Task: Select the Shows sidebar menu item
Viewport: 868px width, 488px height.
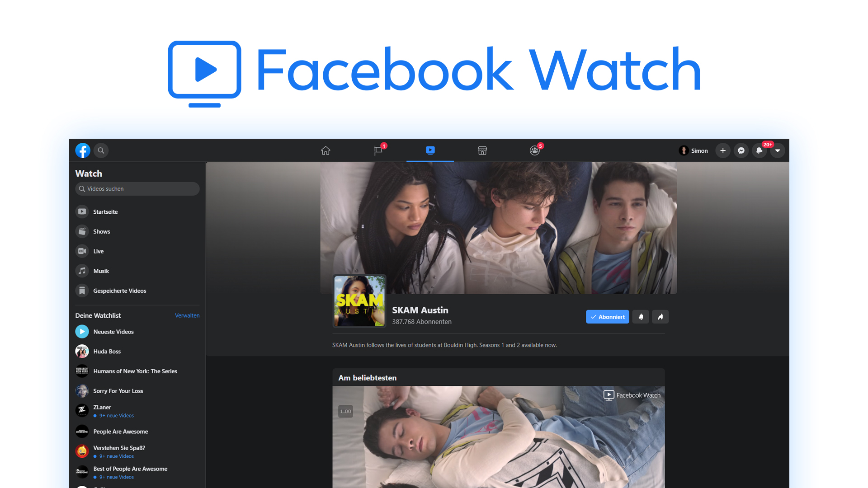Action: tap(101, 231)
